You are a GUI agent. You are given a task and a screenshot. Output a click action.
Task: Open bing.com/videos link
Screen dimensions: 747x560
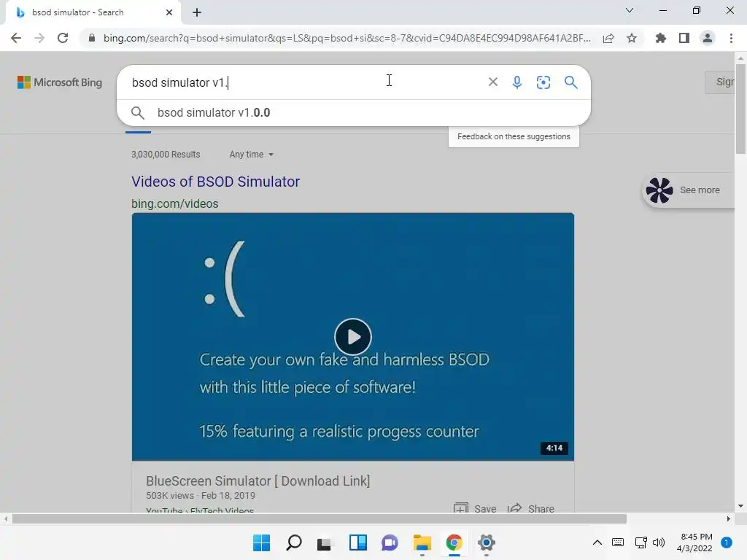coord(175,204)
